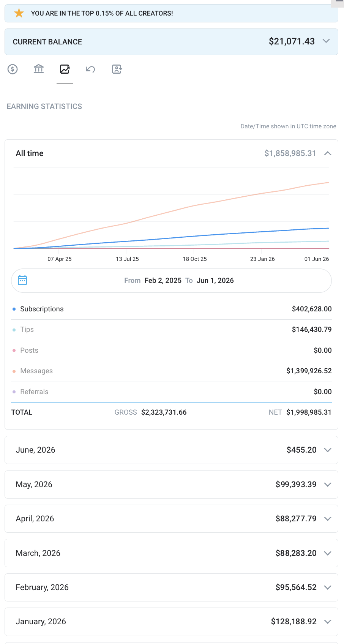Viewport: 344px width, 644px height.
Task: Expand the June, 2026 row chevron
Action: coord(328,450)
